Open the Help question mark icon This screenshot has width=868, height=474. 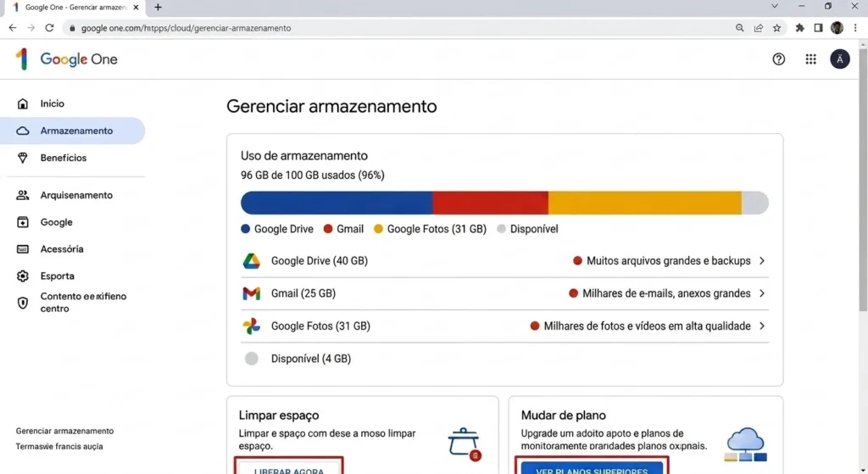point(778,59)
